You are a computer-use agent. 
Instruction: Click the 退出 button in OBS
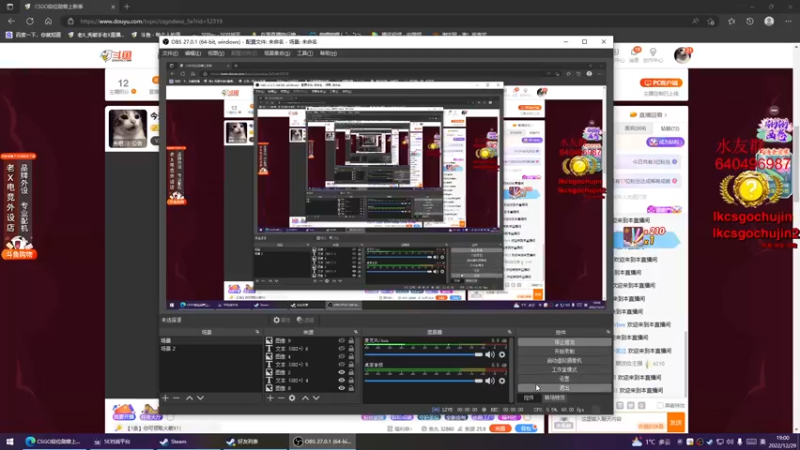pyautogui.click(x=564, y=388)
